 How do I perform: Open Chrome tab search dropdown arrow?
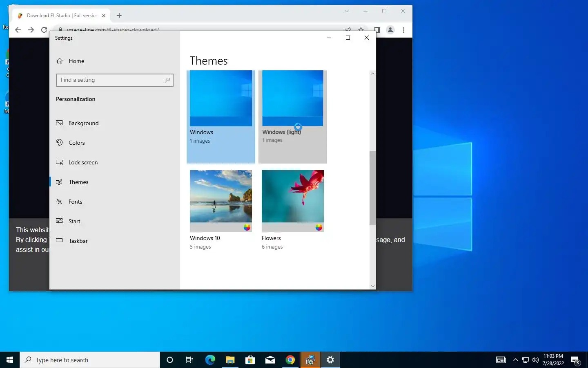pyautogui.click(x=347, y=11)
